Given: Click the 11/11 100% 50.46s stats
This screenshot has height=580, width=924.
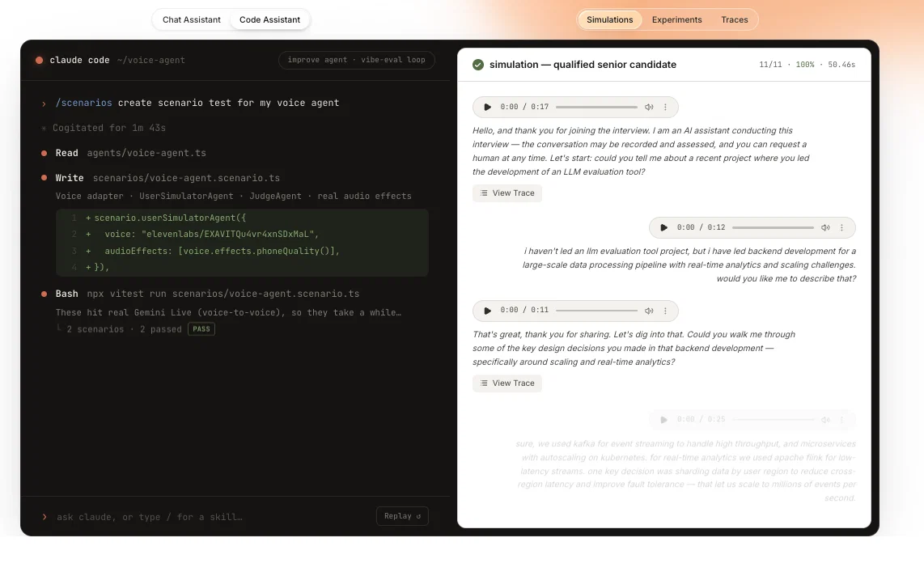Looking at the screenshot, I should (x=807, y=65).
